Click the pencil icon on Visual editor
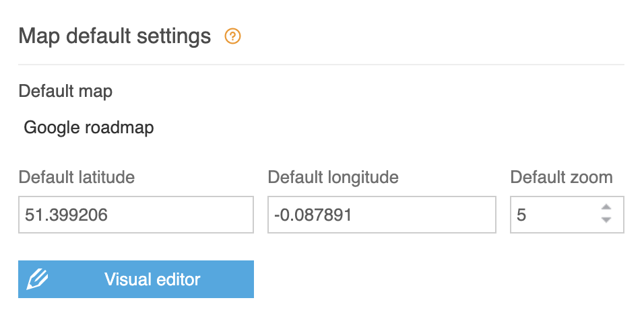The height and width of the screenshot is (323, 644). (x=37, y=279)
